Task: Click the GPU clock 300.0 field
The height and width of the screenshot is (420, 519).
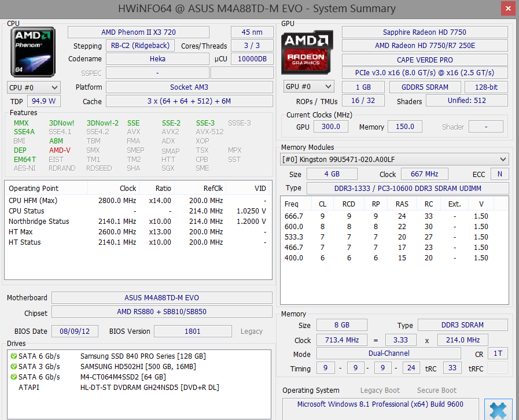Action: click(x=330, y=127)
